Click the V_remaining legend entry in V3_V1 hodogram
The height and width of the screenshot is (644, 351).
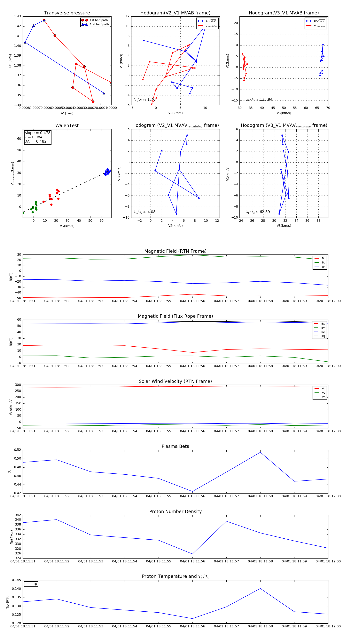pyautogui.click(x=315, y=26)
